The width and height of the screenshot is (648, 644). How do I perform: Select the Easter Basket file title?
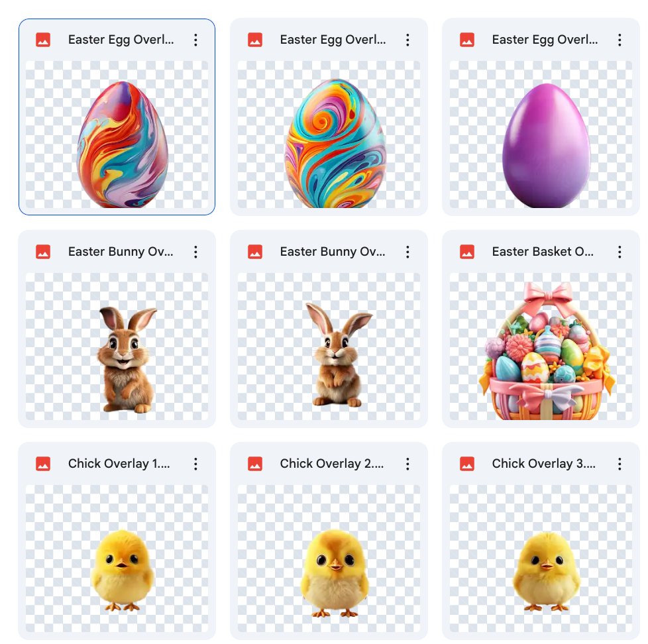[543, 252]
